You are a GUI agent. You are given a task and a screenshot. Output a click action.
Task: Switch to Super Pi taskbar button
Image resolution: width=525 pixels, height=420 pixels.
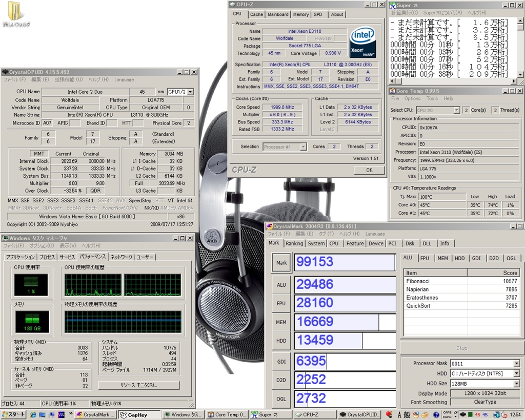coord(272,415)
